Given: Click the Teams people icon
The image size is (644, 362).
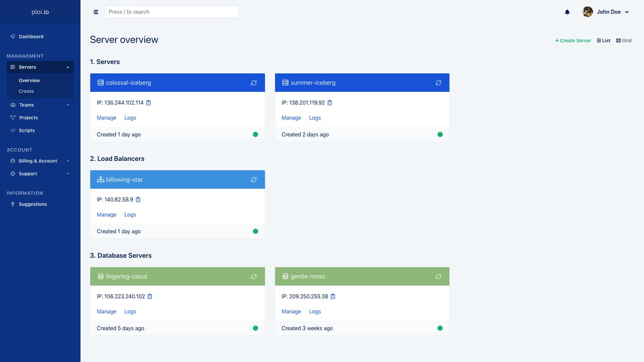Looking at the screenshot, I should [13, 105].
